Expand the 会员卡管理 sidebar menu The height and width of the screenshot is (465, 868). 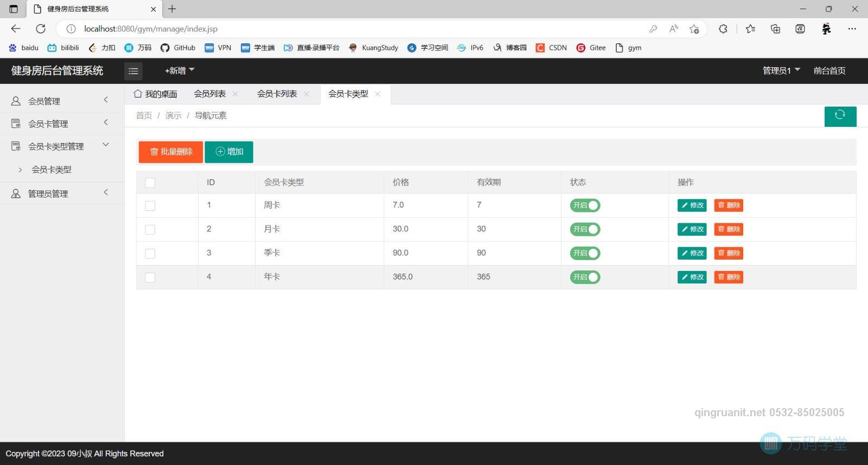coord(62,124)
